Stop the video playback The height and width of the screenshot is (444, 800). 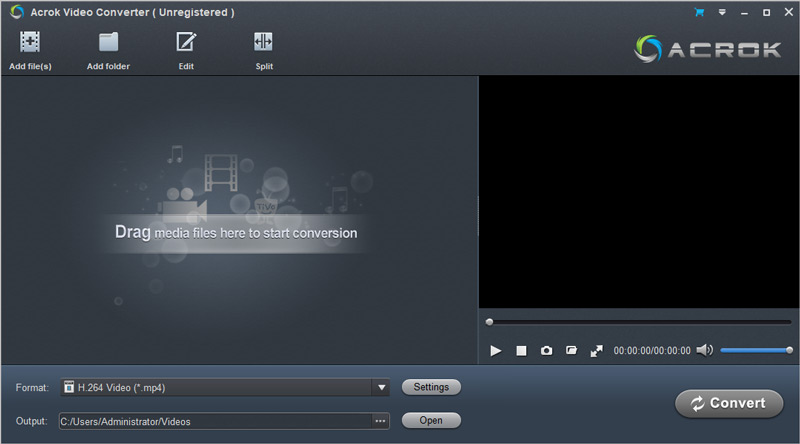coord(521,351)
